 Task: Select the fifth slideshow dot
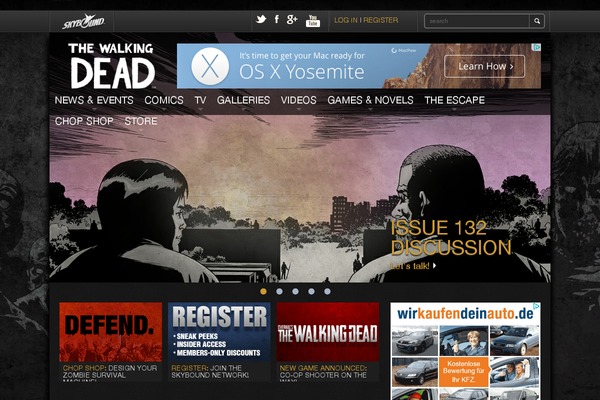point(327,291)
